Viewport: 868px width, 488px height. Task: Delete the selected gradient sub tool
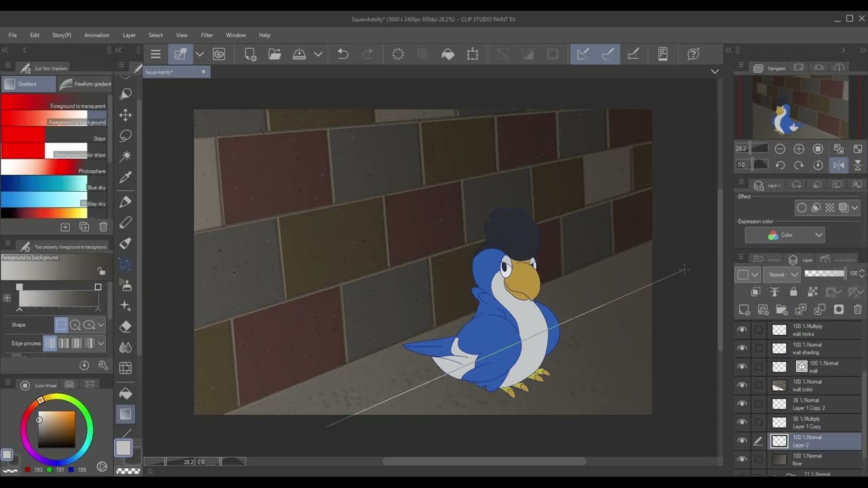(x=103, y=227)
